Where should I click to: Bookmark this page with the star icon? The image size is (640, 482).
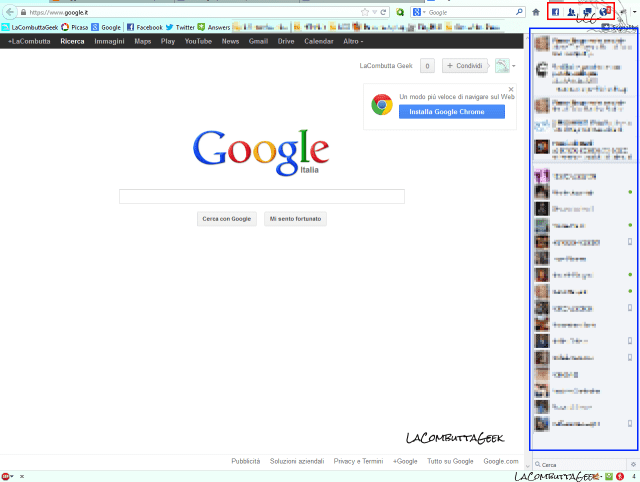(x=364, y=12)
